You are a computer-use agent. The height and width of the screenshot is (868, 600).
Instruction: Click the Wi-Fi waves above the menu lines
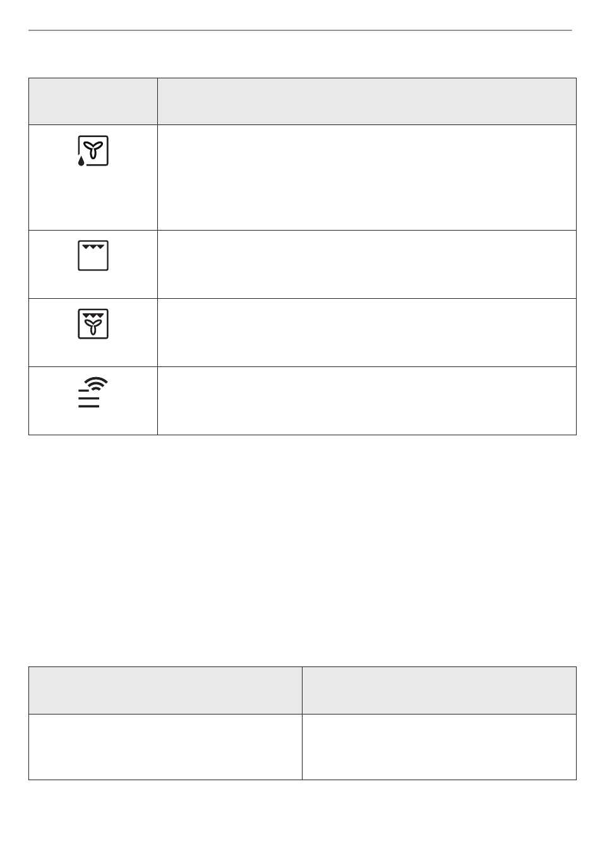click(100, 383)
